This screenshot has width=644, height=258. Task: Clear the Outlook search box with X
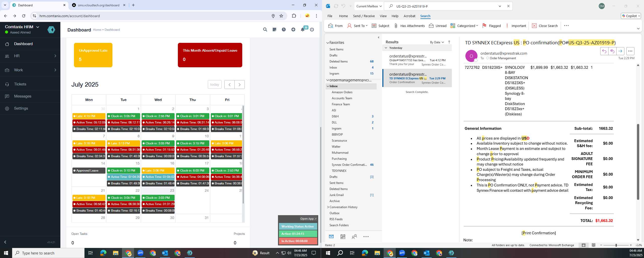508,6
